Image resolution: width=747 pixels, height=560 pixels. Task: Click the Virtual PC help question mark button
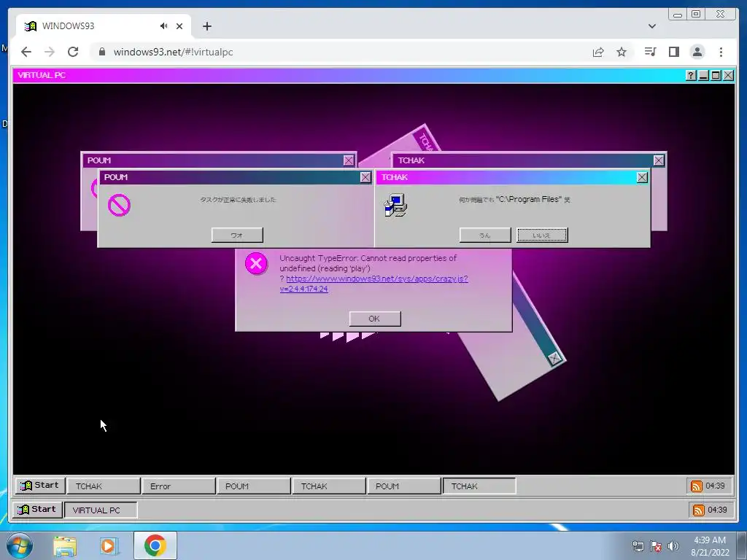pos(691,75)
